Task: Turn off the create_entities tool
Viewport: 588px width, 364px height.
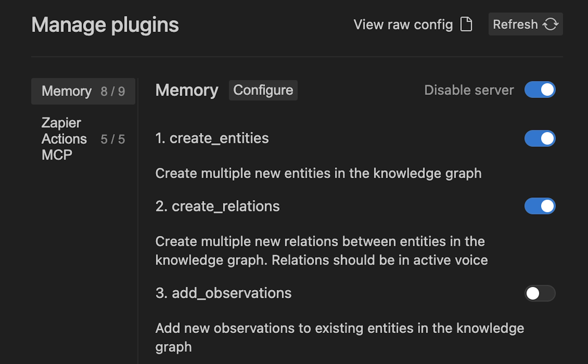Action: [540, 138]
